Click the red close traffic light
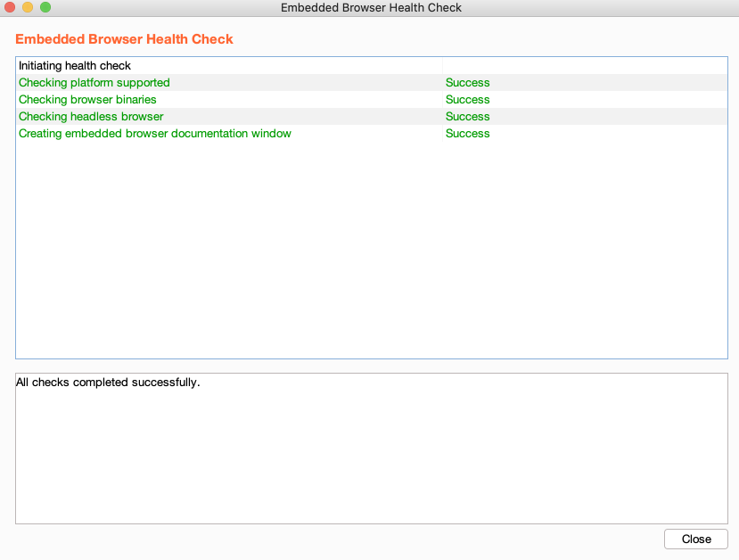The height and width of the screenshot is (560, 739). coord(12,7)
